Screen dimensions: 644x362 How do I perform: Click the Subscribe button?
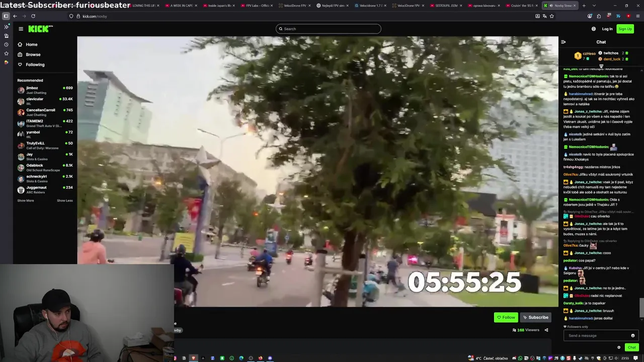click(535, 317)
